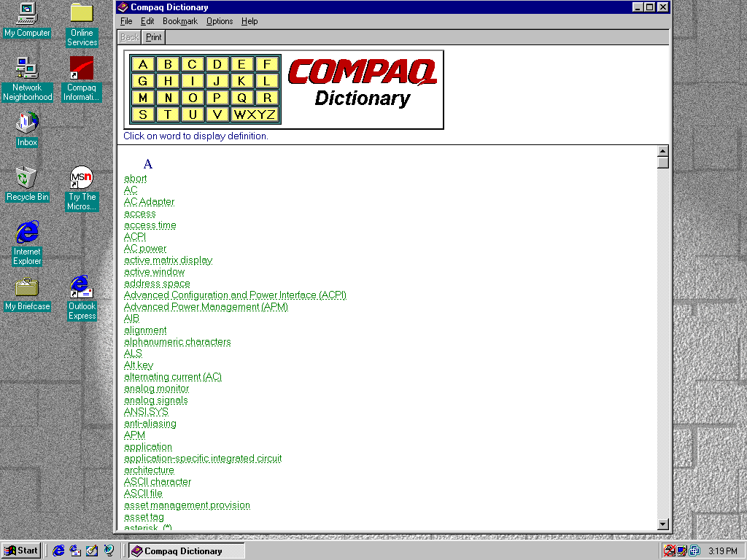
Task: Select letter D key in the grid
Action: [217, 64]
